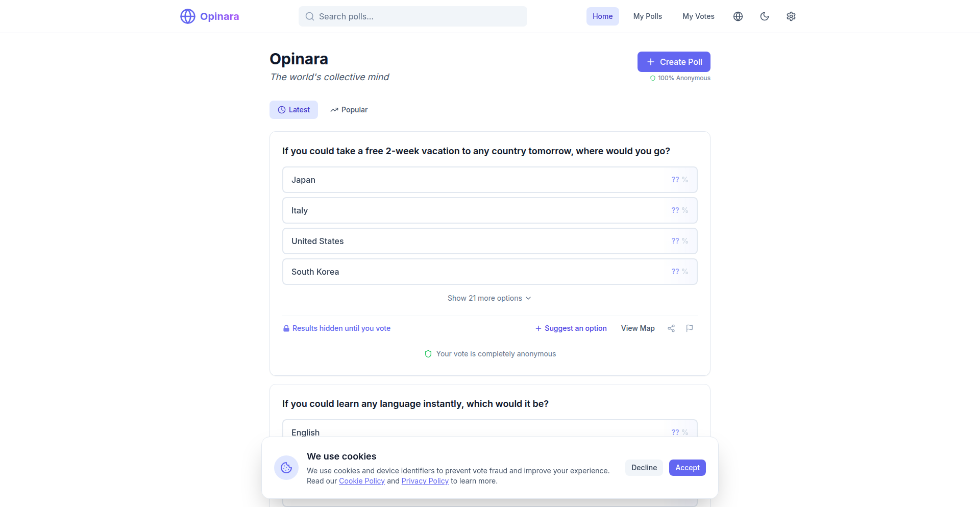This screenshot has height=507, width=980.
Task: Report the vacation poll with the flag icon
Action: [x=689, y=328]
